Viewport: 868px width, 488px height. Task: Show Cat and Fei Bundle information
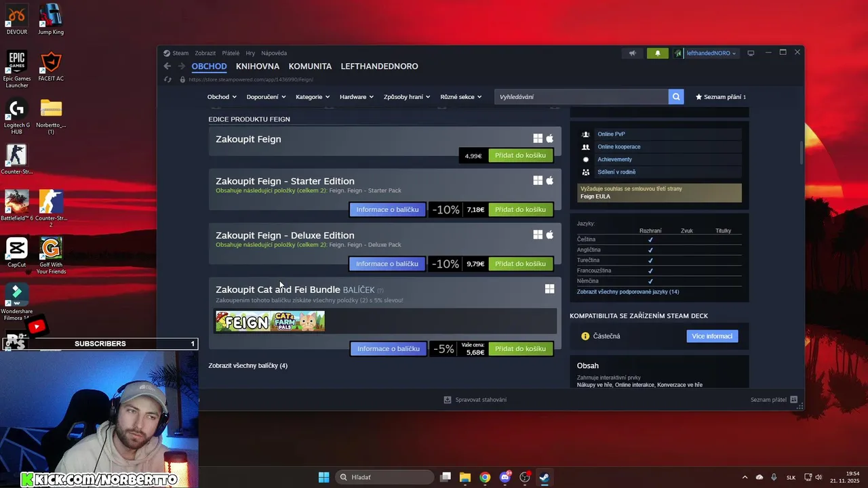coord(388,348)
